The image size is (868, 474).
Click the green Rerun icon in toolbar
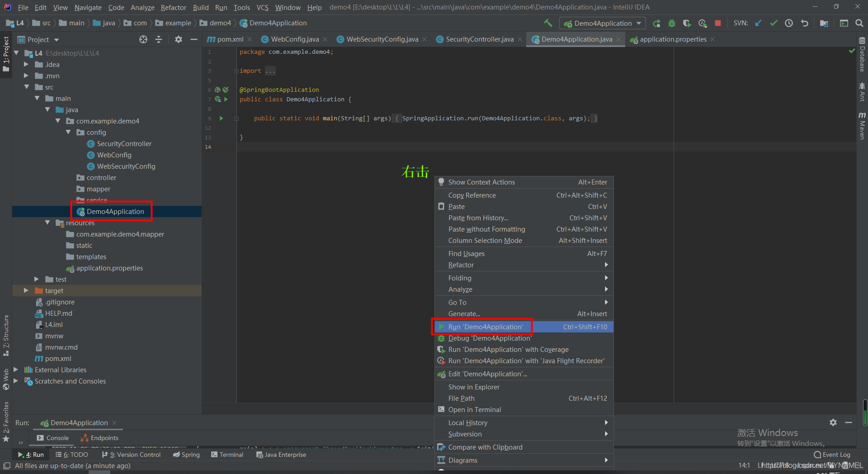657,23
